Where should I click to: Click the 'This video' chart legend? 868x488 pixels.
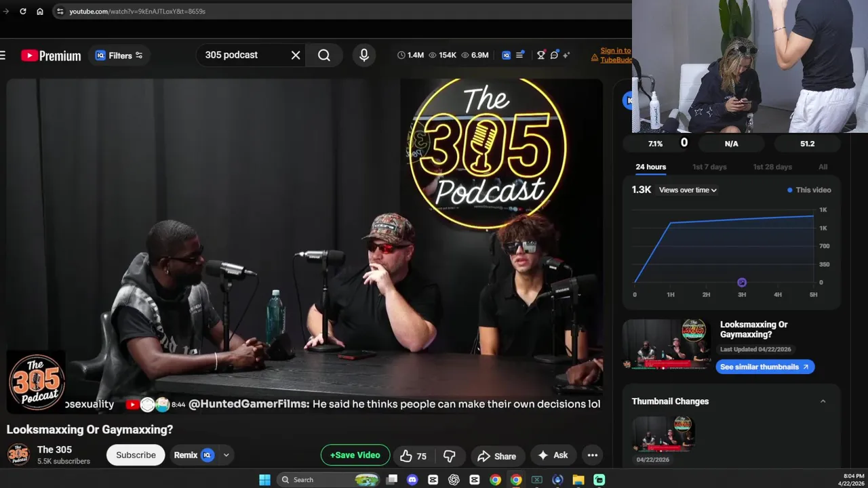click(x=809, y=190)
